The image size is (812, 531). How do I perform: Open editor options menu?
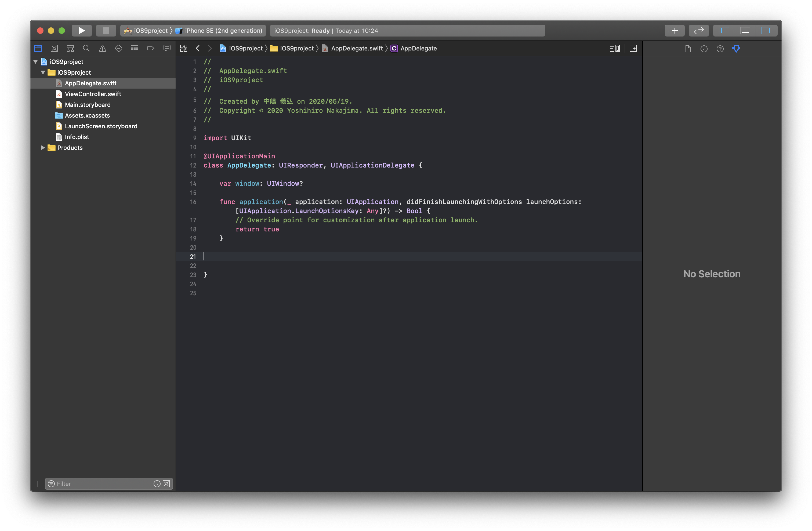614,48
